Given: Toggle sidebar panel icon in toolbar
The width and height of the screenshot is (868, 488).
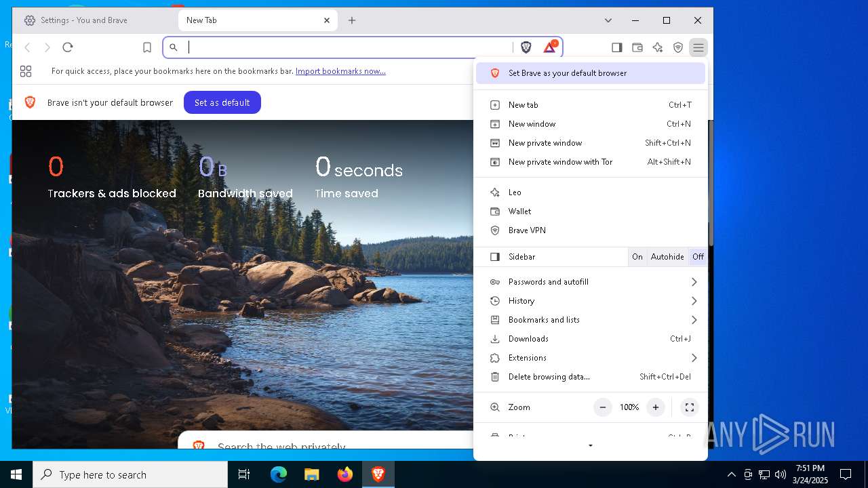Looking at the screenshot, I should [x=616, y=47].
